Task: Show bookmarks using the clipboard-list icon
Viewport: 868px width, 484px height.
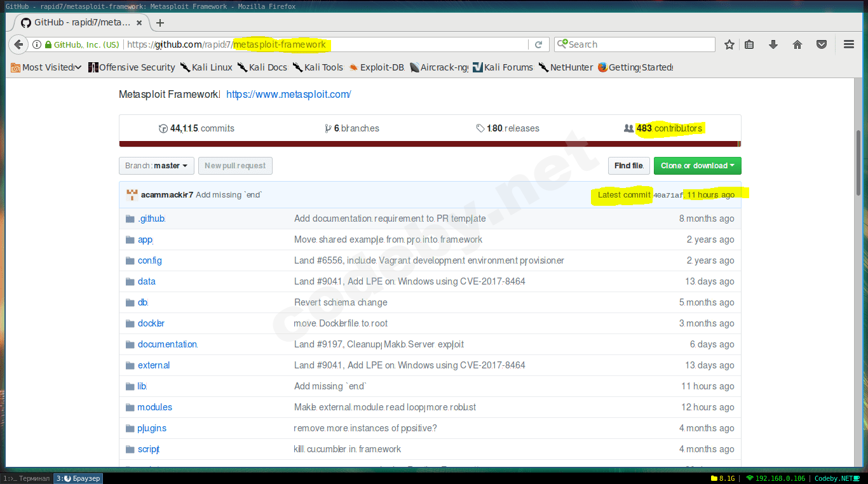Action: click(749, 44)
